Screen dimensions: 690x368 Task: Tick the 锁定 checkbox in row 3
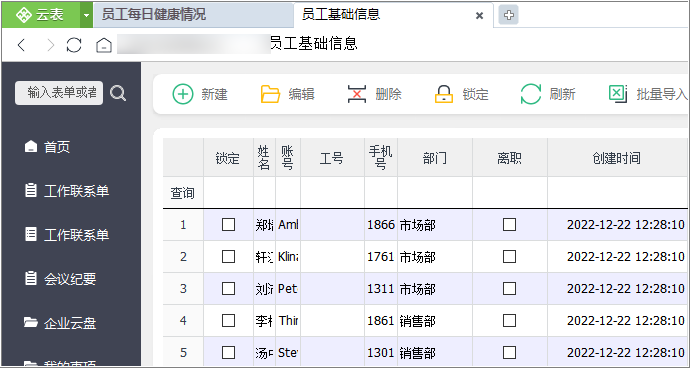(228, 288)
